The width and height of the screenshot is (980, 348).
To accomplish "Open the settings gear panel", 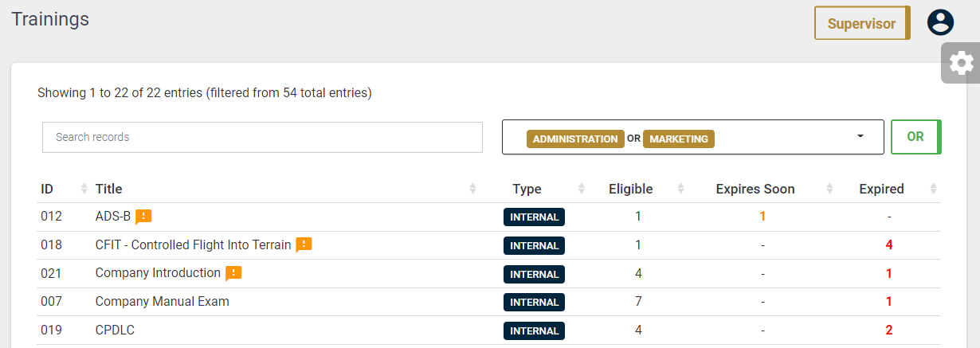I will [x=961, y=63].
